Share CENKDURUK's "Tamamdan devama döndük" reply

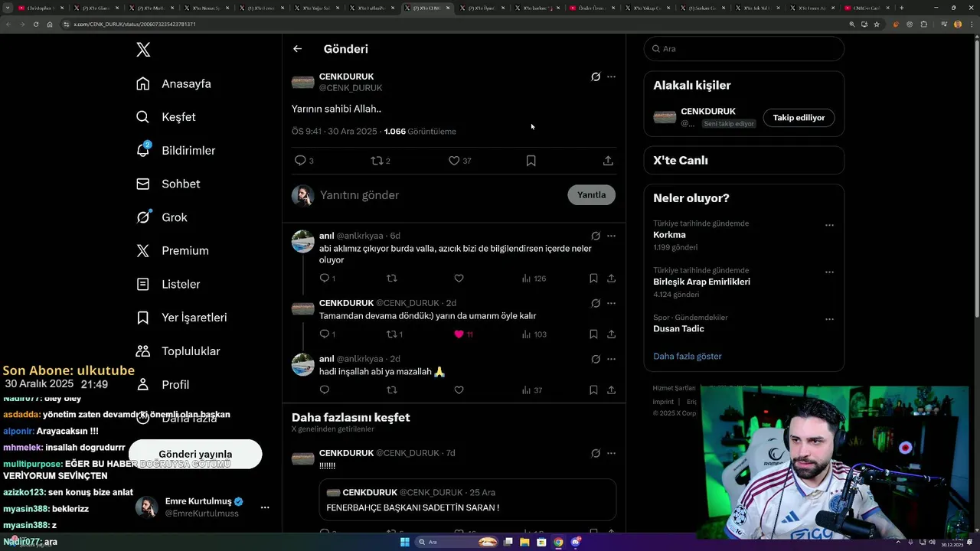[611, 334]
